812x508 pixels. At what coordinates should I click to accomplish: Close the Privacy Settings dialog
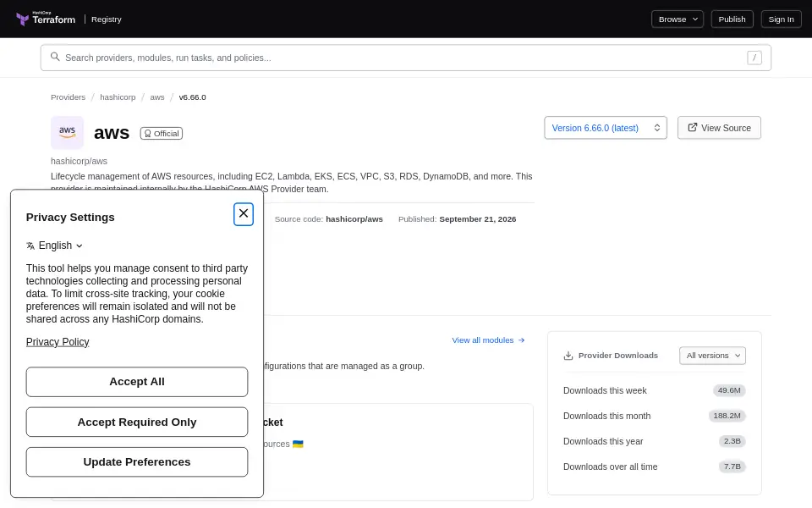pos(244,214)
